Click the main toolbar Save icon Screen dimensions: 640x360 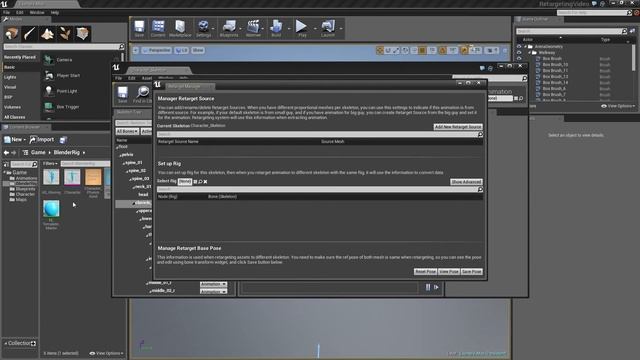[x=139, y=28]
